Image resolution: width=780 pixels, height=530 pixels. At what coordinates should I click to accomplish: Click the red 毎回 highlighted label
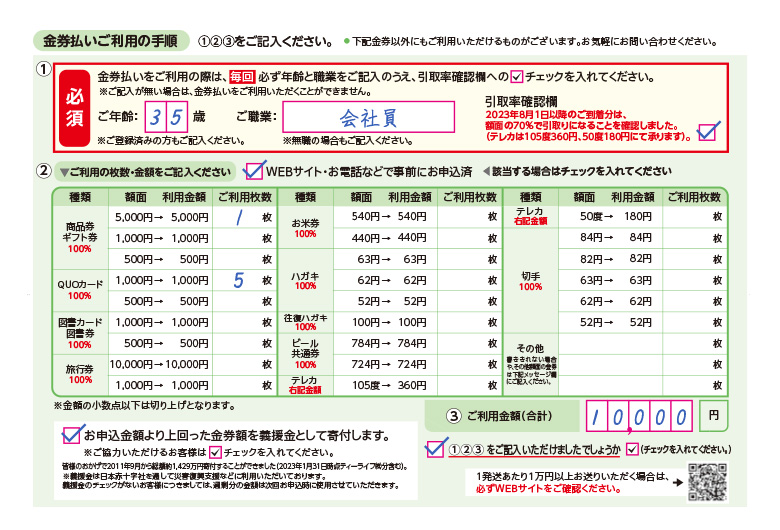click(x=242, y=77)
